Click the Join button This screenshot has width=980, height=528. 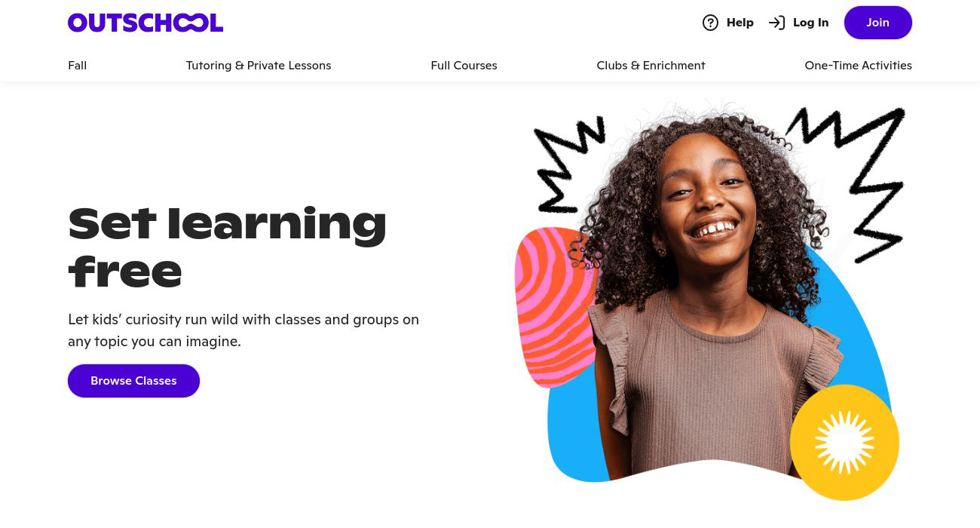pyautogui.click(x=877, y=23)
